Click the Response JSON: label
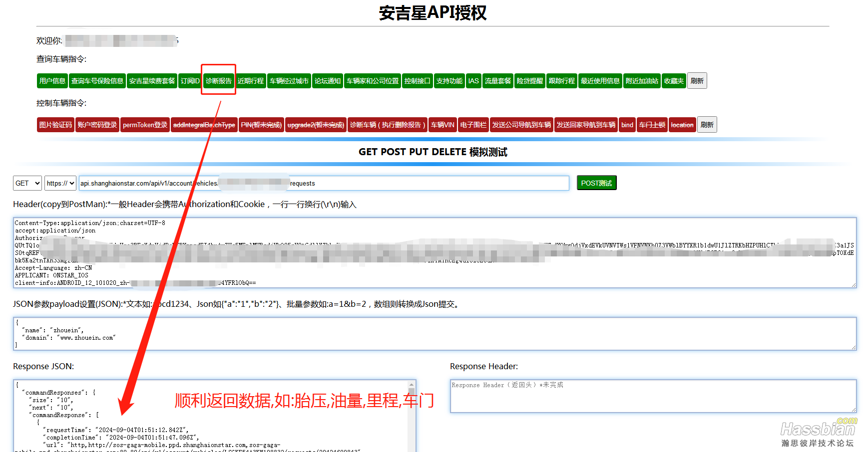Image resolution: width=868 pixels, height=452 pixels. click(43, 366)
